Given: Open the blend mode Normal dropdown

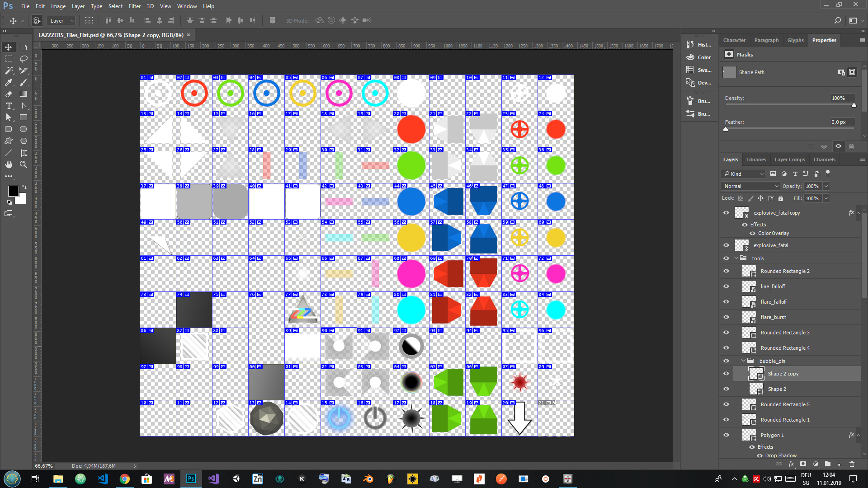Looking at the screenshot, I should point(750,186).
